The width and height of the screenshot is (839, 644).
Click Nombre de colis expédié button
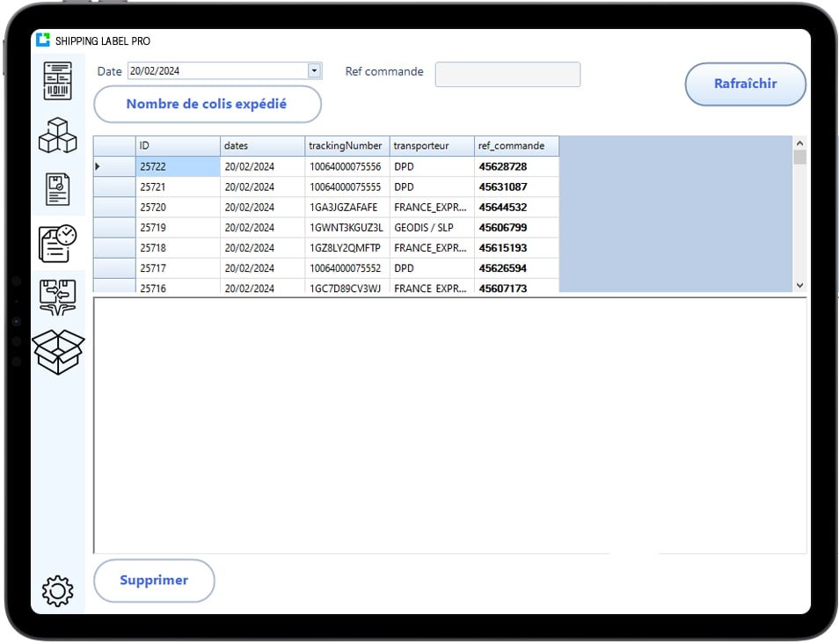point(207,104)
